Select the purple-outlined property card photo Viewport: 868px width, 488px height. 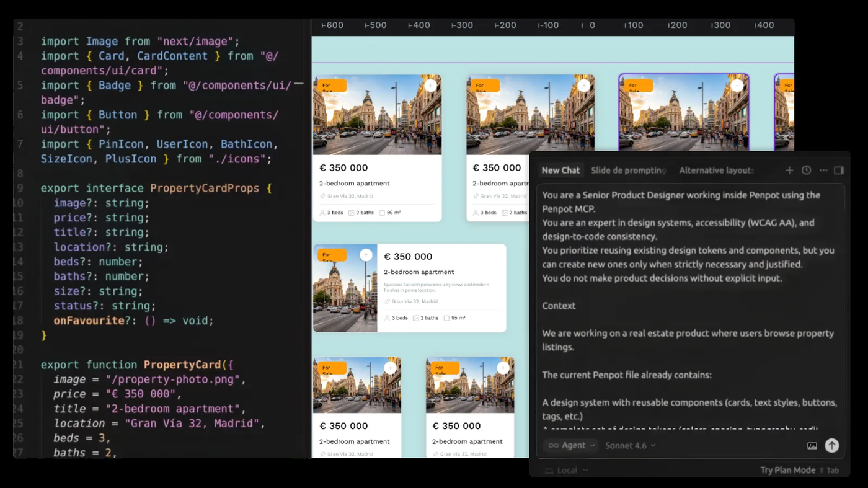coord(684,112)
